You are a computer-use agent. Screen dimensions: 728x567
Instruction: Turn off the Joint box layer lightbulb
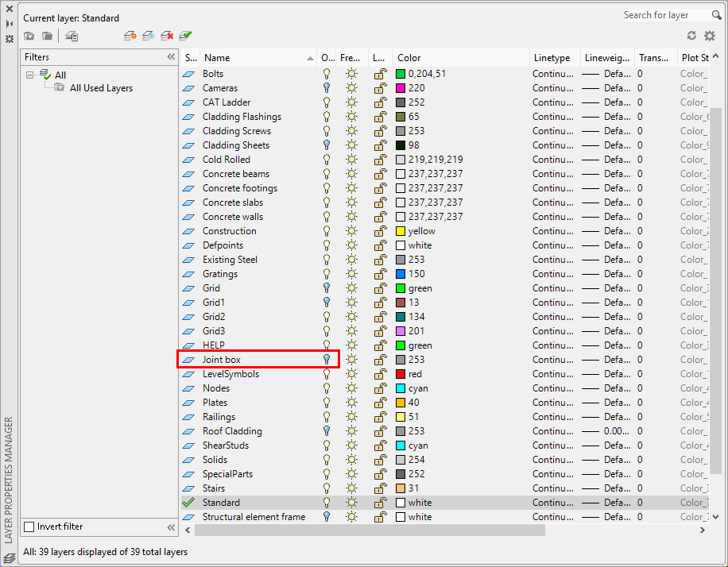click(x=327, y=359)
